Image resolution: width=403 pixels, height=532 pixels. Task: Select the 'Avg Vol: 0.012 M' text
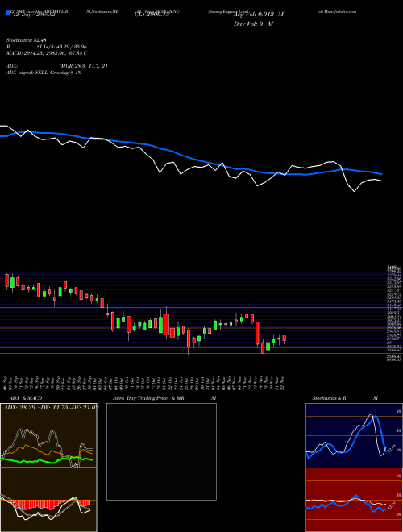point(259,15)
